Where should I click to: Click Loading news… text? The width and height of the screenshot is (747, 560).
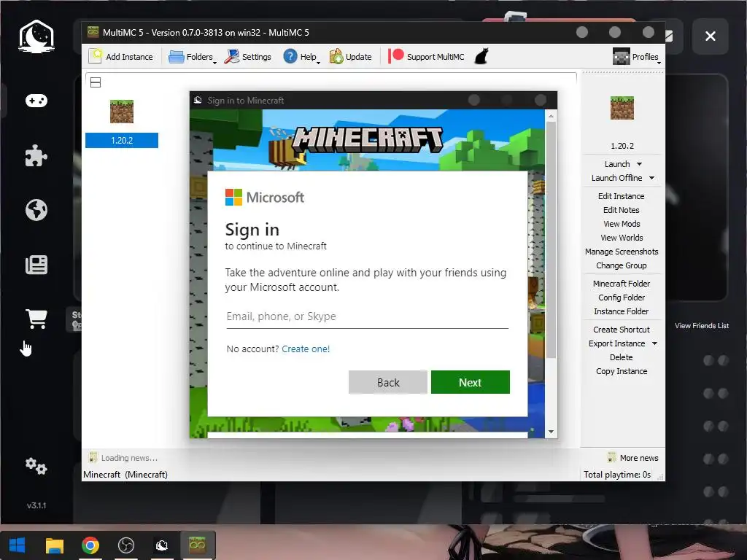click(x=129, y=458)
